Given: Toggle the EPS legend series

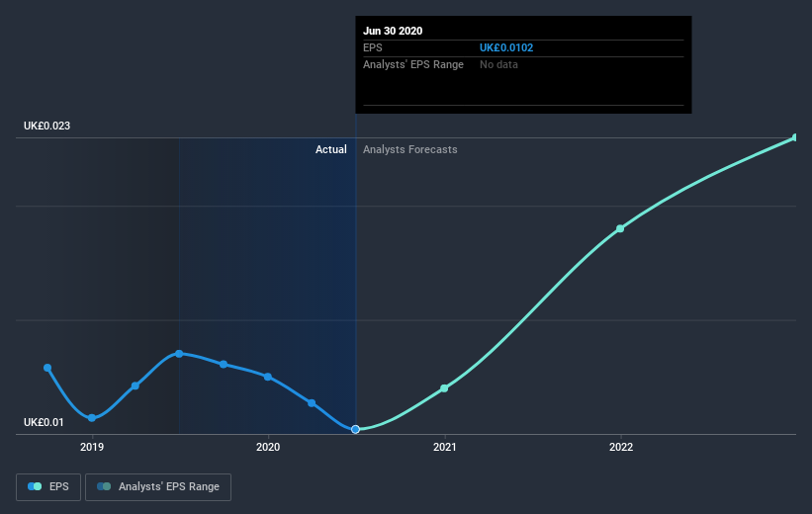Looking at the screenshot, I should [48, 487].
